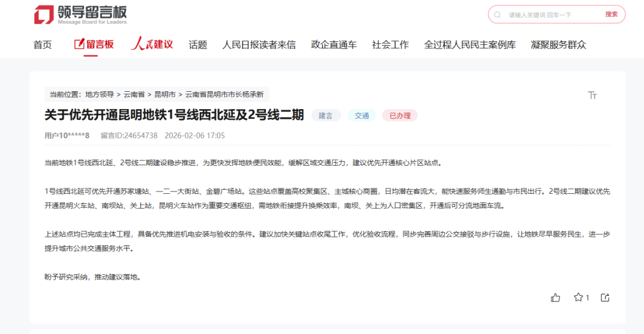Open 凝聚服务群众 navigation item
The height and width of the screenshot is (334, 644).
point(559,45)
